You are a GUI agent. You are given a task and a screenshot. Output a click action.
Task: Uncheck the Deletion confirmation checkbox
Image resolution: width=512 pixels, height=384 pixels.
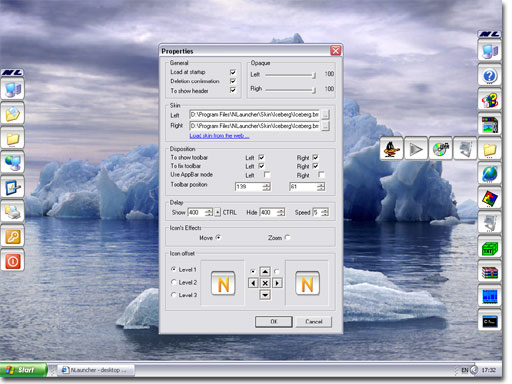tap(233, 81)
